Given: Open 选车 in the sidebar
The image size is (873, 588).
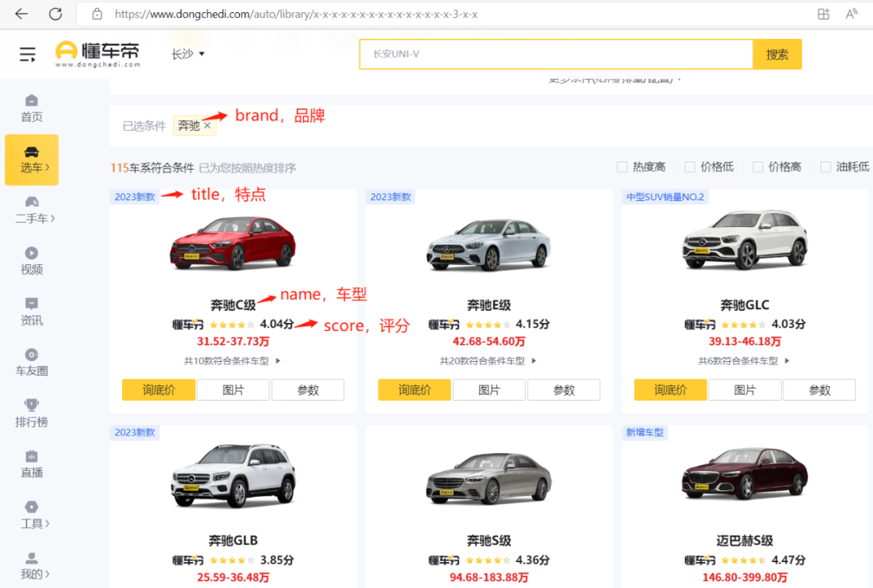Looking at the screenshot, I should point(32,160).
